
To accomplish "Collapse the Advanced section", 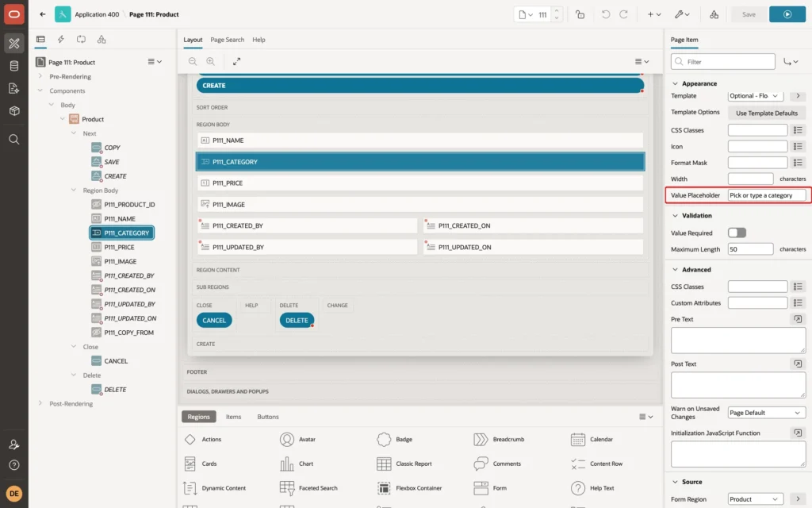I will 675,270.
